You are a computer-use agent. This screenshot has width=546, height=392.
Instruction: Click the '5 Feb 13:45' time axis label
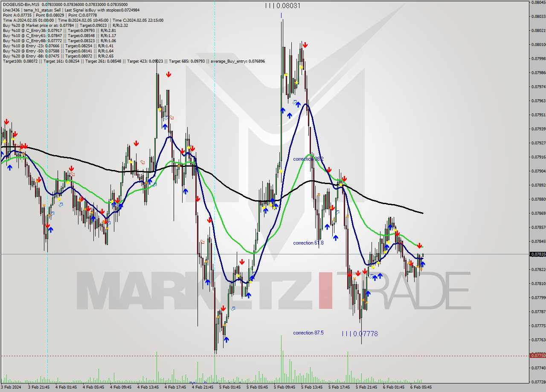pyautogui.click(x=312, y=387)
